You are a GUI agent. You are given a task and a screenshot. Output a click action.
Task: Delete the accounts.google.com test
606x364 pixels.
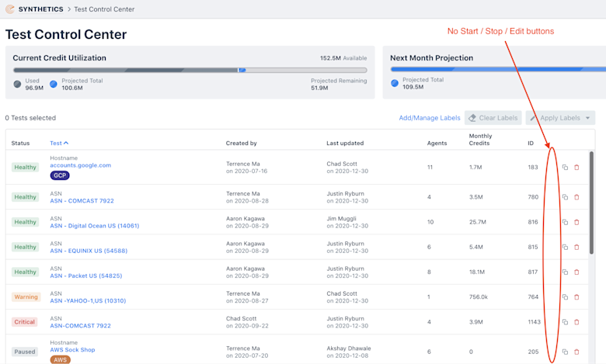576,167
